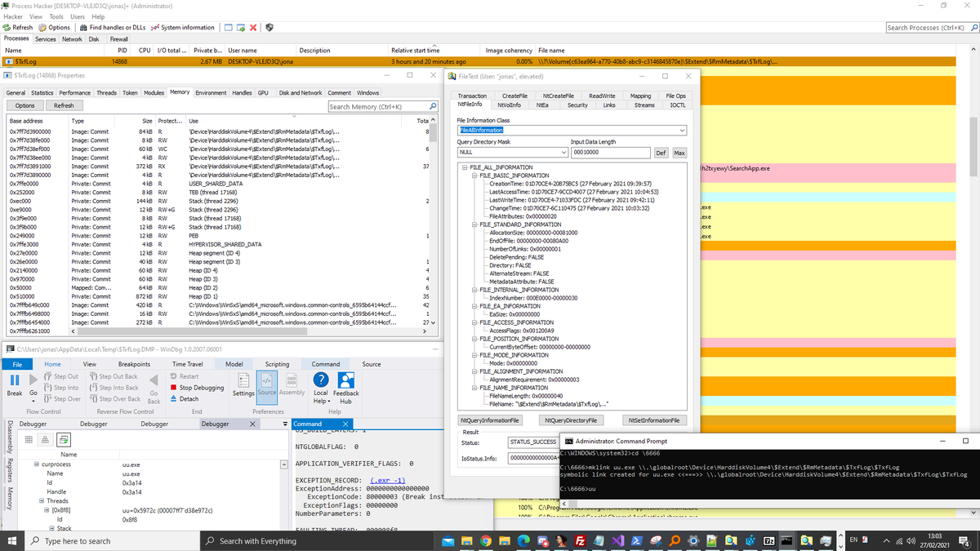The image size is (980, 551).
Task: Click Max button in FileTest
Action: [679, 153]
